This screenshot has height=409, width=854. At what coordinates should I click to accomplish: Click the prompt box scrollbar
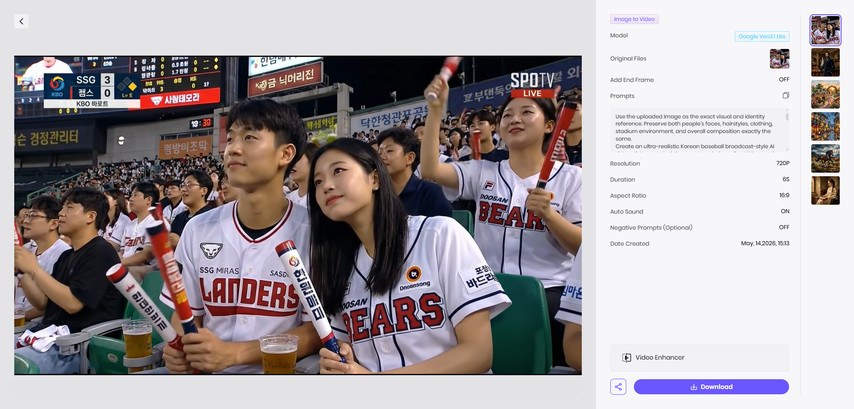pyautogui.click(x=787, y=117)
